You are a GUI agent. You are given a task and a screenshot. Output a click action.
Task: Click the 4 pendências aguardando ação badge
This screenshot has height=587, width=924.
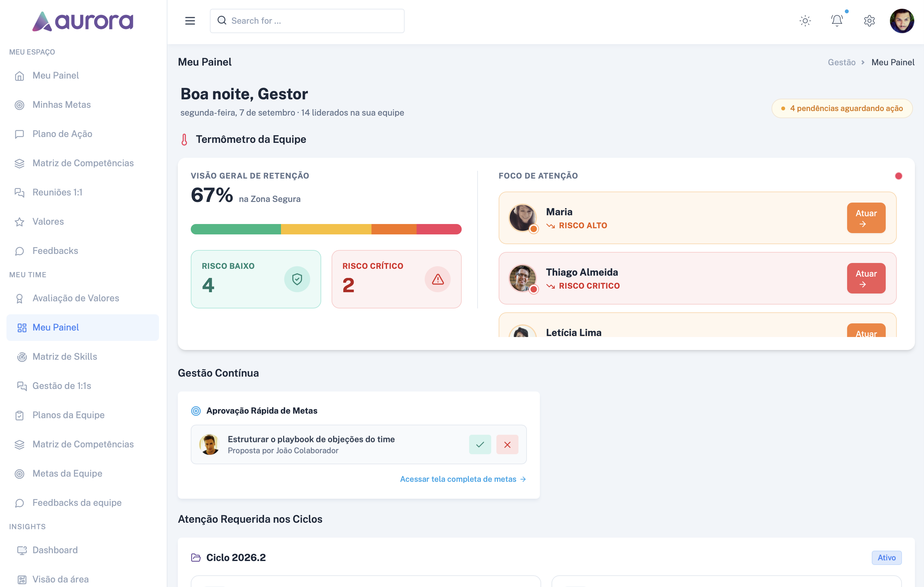tap(842, 108)
